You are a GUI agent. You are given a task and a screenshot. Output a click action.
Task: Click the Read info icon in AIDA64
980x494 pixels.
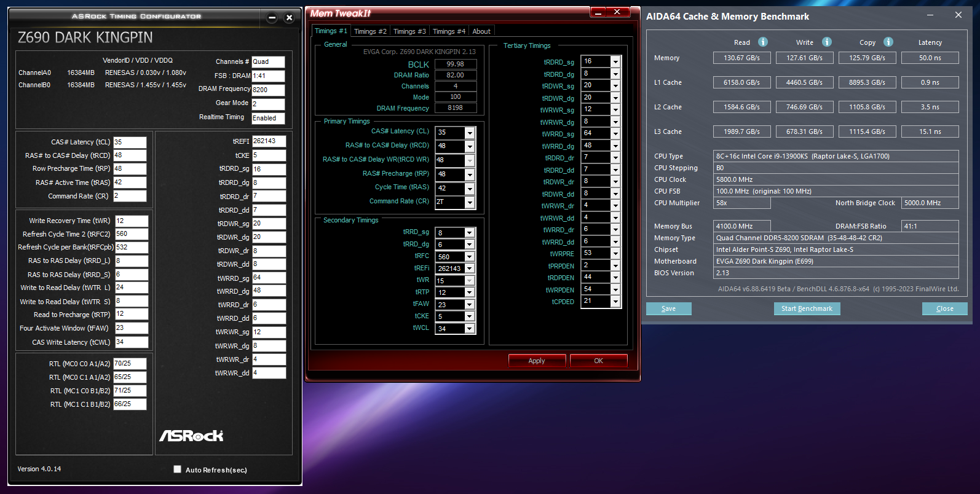pyautogui.click(x=763, y=42)
